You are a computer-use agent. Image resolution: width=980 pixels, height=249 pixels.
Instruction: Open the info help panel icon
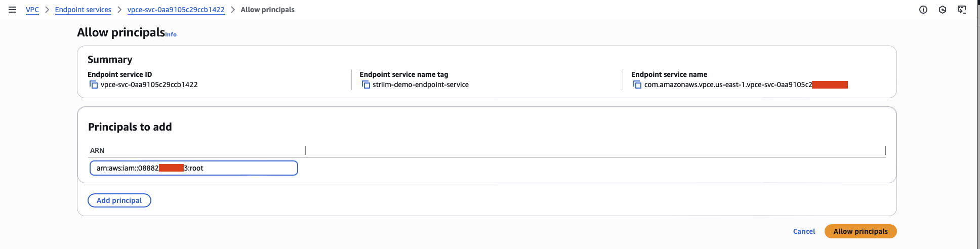tap(923, 10)
